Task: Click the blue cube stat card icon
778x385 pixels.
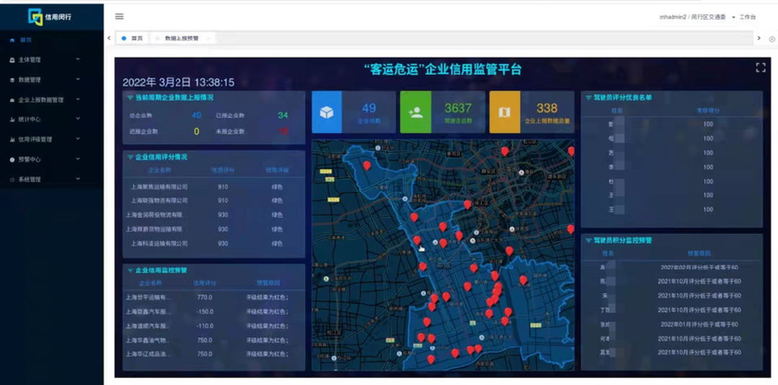Action: (326, 112)
